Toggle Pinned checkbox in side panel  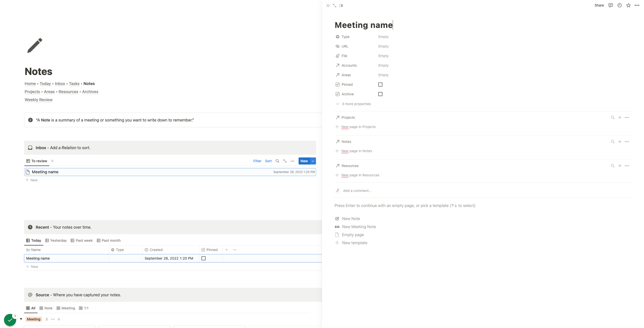pyautogui.click(x=380, y=85)
